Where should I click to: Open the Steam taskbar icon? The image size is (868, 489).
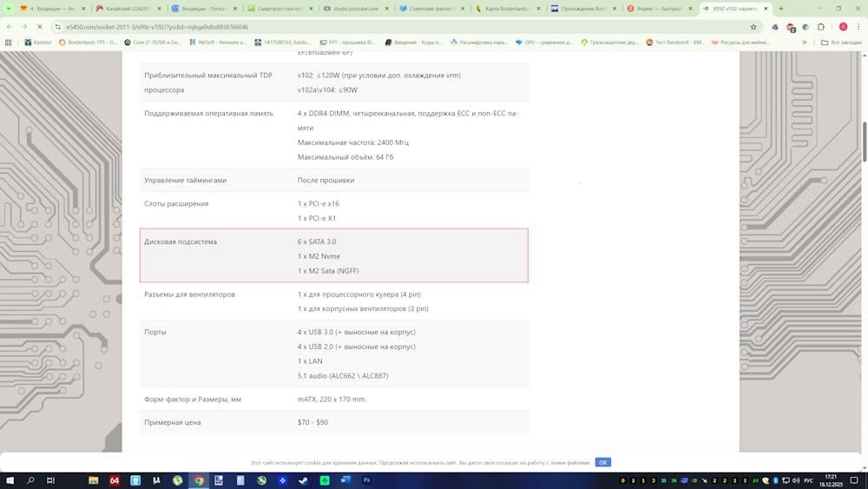[x=303, y=480]
